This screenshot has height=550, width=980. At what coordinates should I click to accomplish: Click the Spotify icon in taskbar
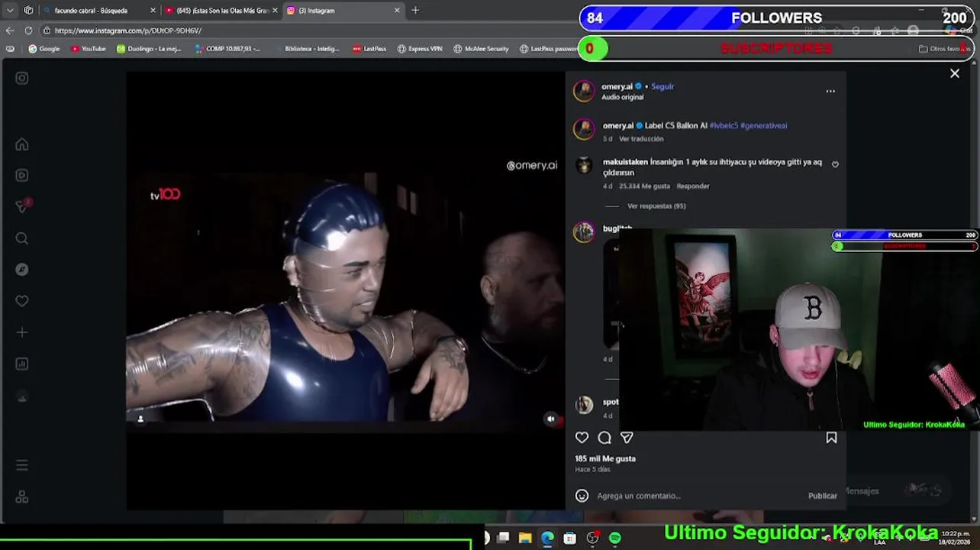click(615, 539)
